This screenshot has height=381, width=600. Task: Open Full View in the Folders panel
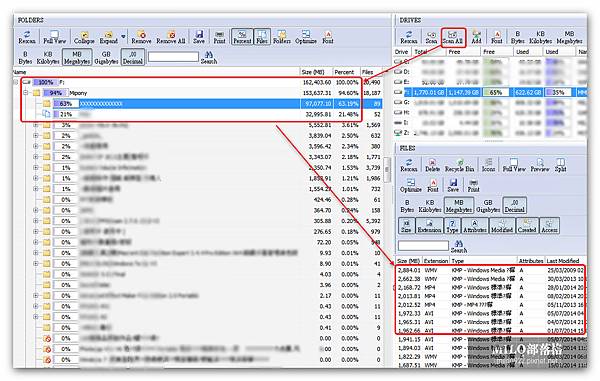pos(54,37)
